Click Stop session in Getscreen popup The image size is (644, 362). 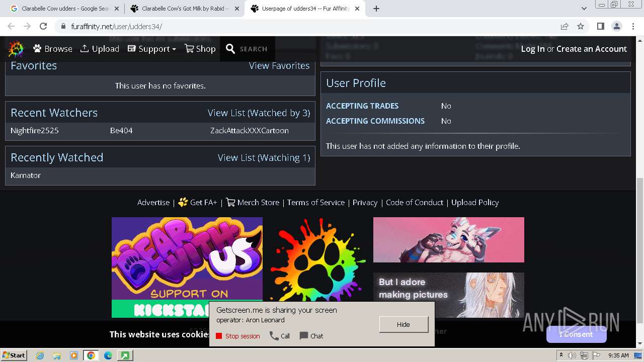coord(238,336)
